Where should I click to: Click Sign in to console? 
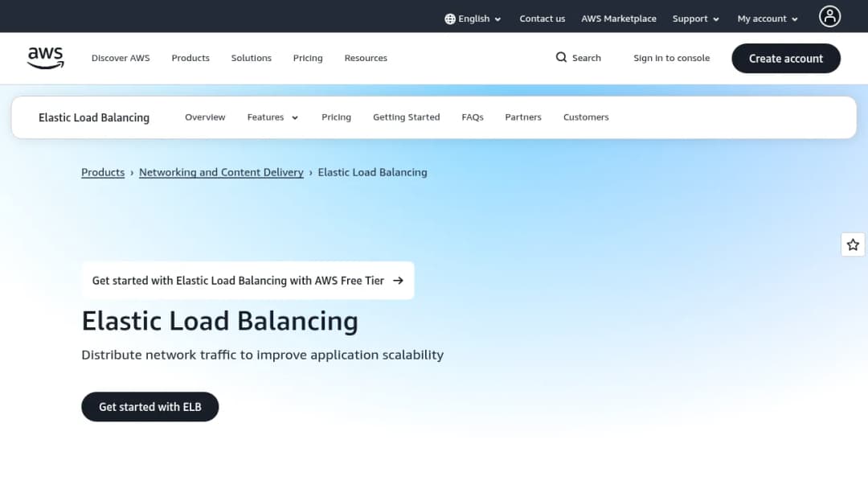tap(671, 58)
